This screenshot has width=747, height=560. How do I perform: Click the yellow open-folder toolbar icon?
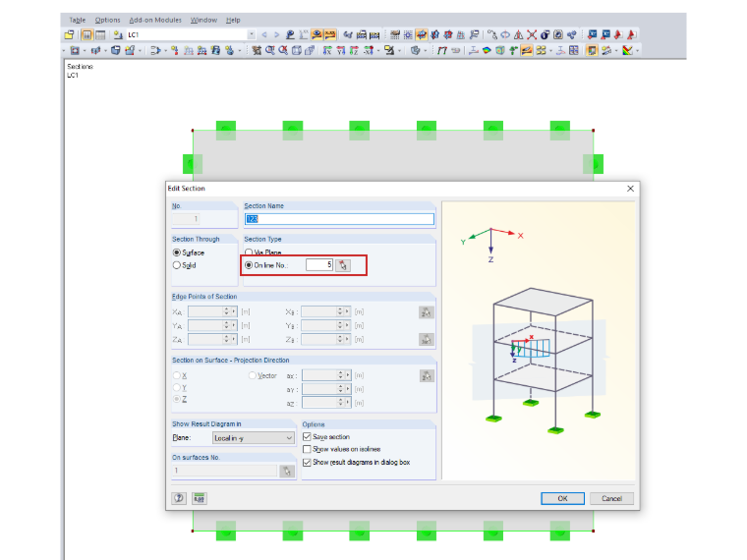[x=69, y=34]
